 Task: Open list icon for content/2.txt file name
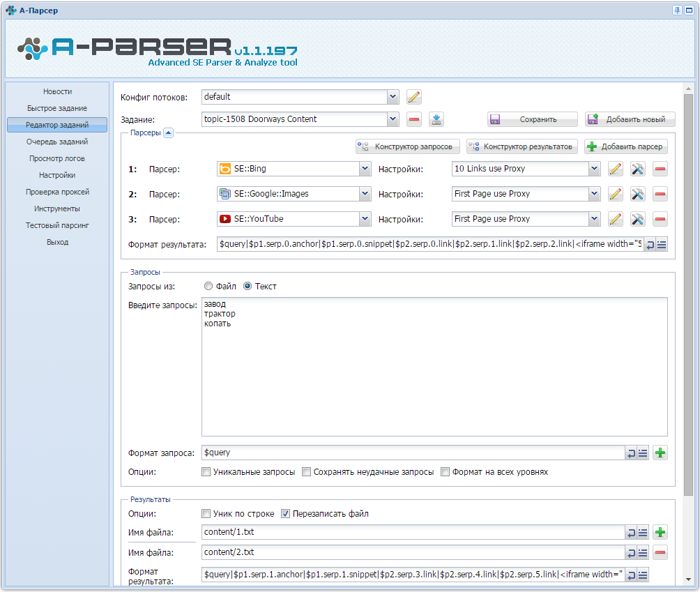point(643,553)
